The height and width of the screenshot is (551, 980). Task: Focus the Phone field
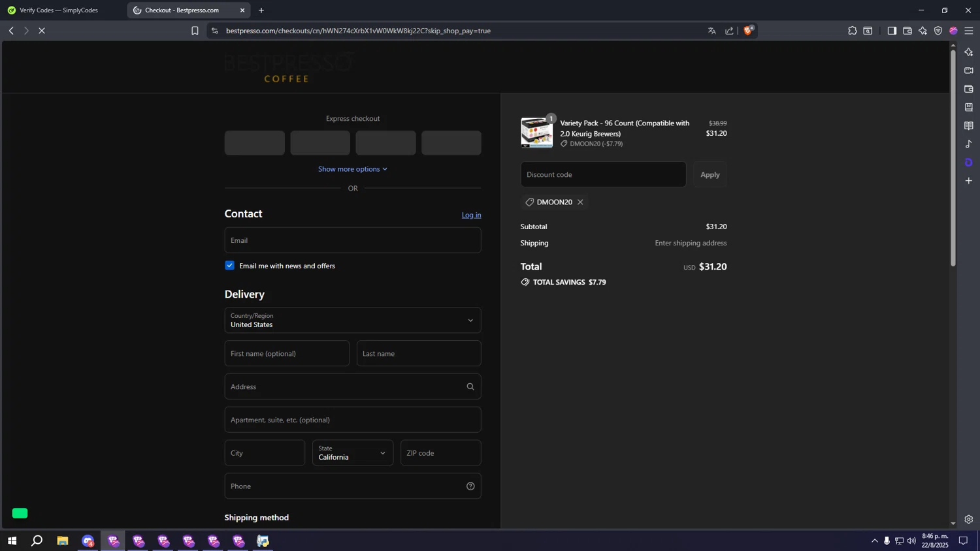tap(353, 486)
